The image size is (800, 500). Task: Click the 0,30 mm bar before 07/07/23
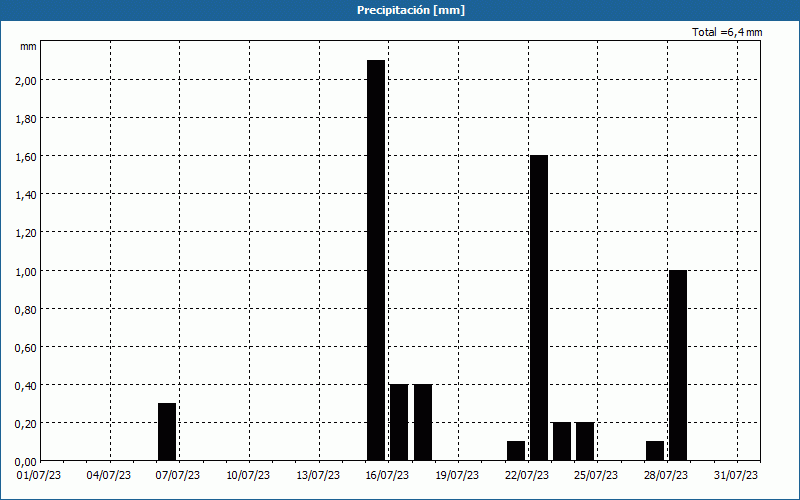(167, 432)
